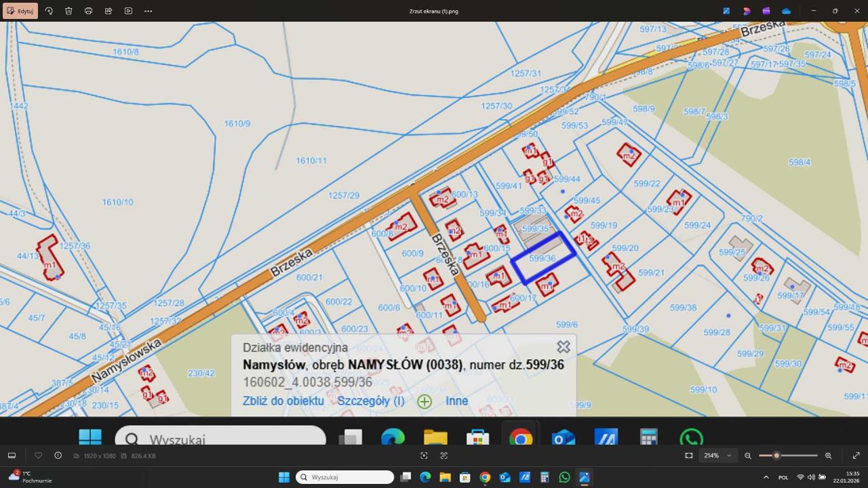Print the image using the printer icon
868x488 pixels.
point(88,11)
